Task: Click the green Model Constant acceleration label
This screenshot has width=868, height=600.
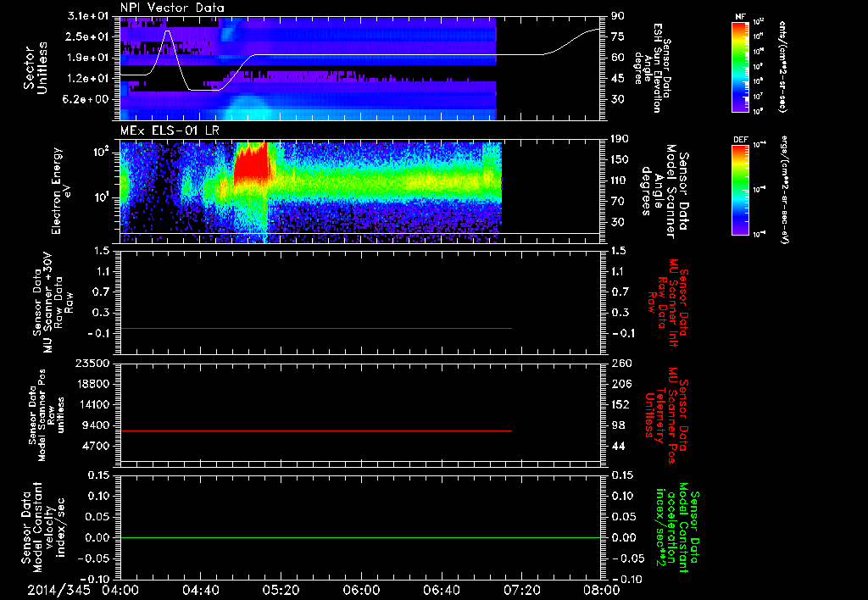Action: pos(675,527)
